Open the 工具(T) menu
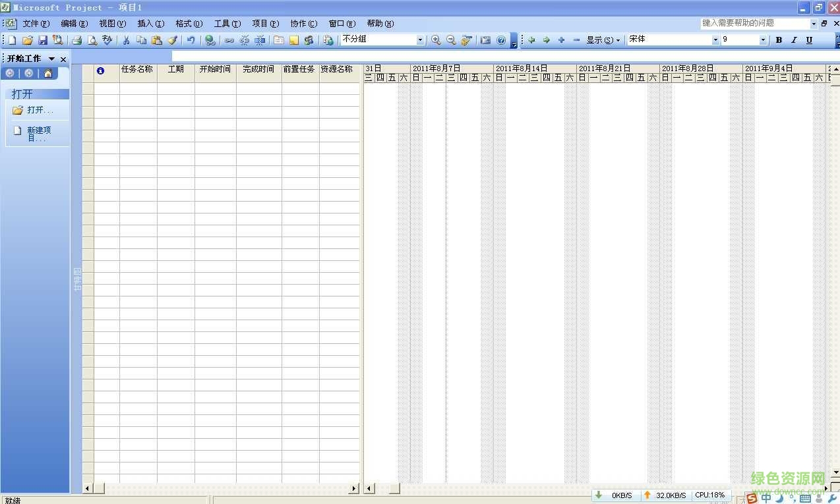 [227, 24]
